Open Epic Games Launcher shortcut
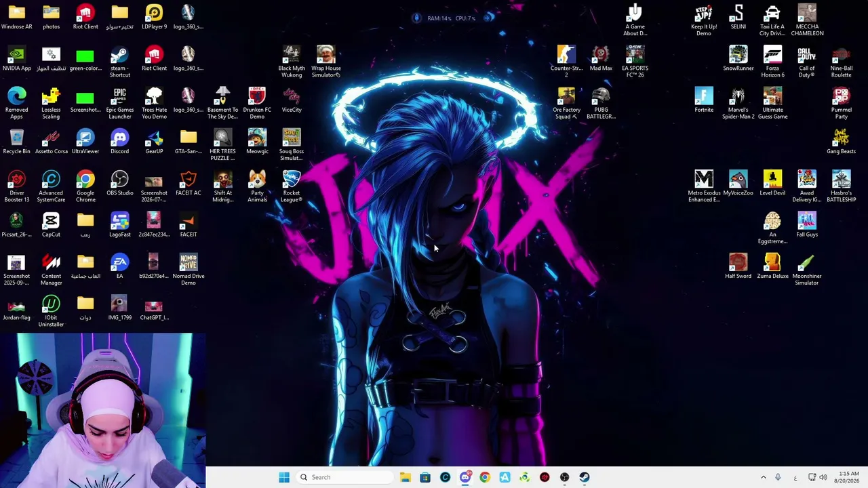The height and width of the screenshot is (488, 868). 119,104
